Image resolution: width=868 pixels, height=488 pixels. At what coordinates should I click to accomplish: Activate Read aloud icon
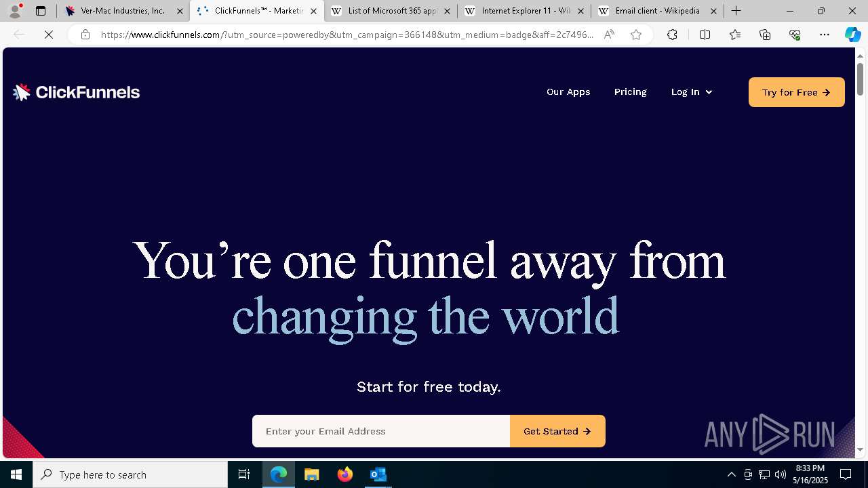click(609, 35)
